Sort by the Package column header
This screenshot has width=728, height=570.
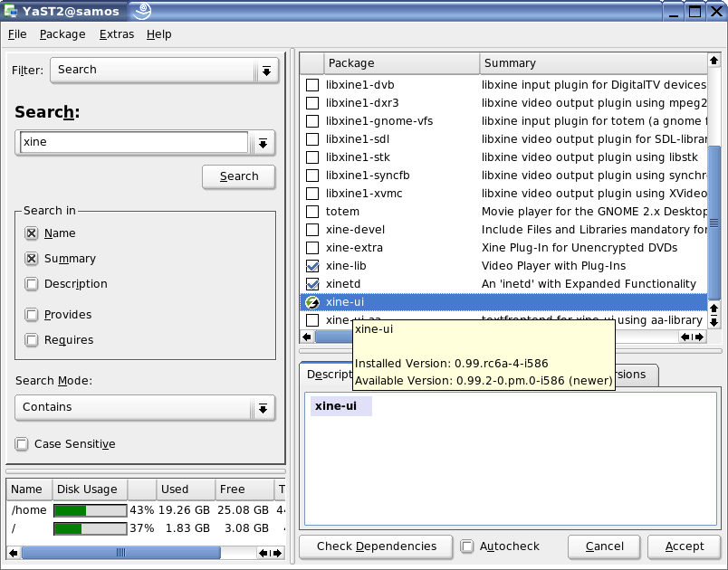pos(402,63)
